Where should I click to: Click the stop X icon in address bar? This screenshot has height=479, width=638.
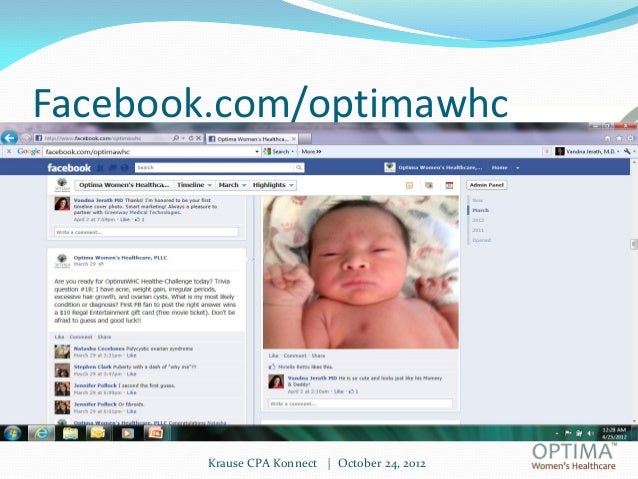coord(199,138)
